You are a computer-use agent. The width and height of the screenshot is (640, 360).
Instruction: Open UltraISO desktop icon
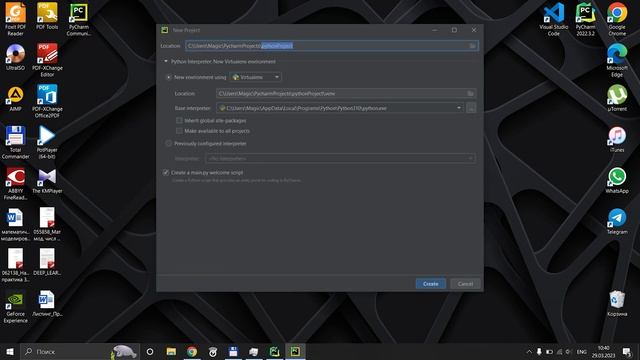pos(16,57)
